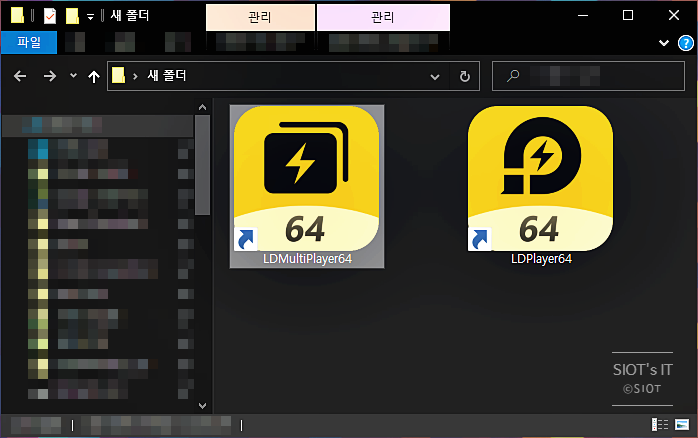Expand the address bar path chevron
This screenshot has width=698, height=438.
(x=135, y=77)
